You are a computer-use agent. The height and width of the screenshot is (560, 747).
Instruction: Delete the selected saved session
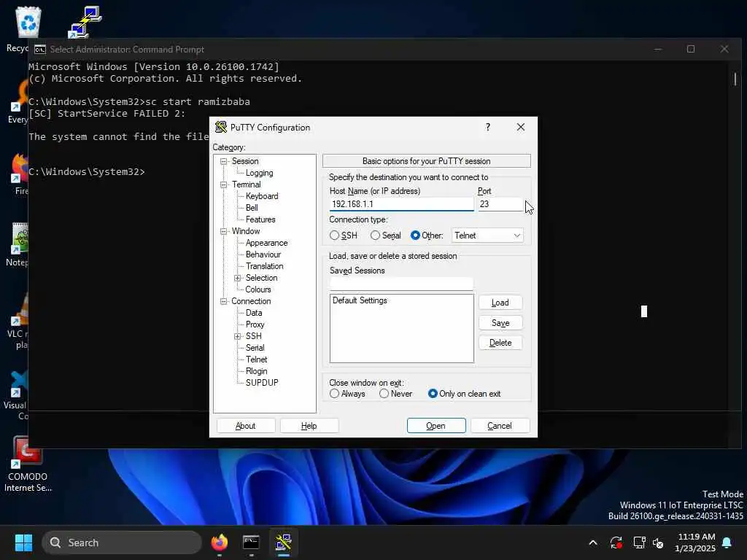coord(500,343)
